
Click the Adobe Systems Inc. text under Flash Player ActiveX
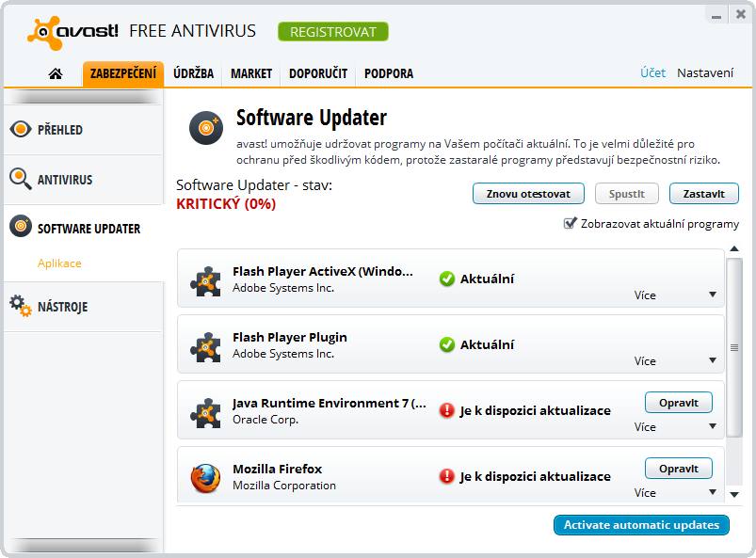tap(283, 288)
